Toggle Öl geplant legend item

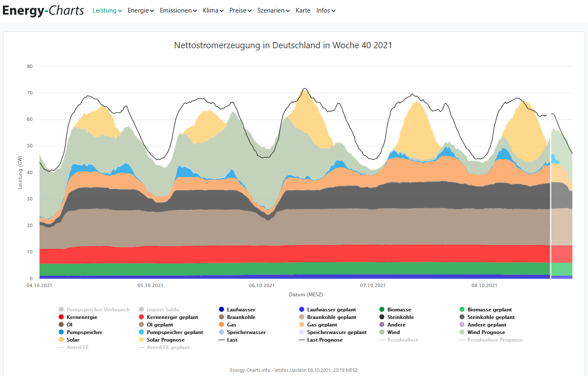[x=155, y=325]
